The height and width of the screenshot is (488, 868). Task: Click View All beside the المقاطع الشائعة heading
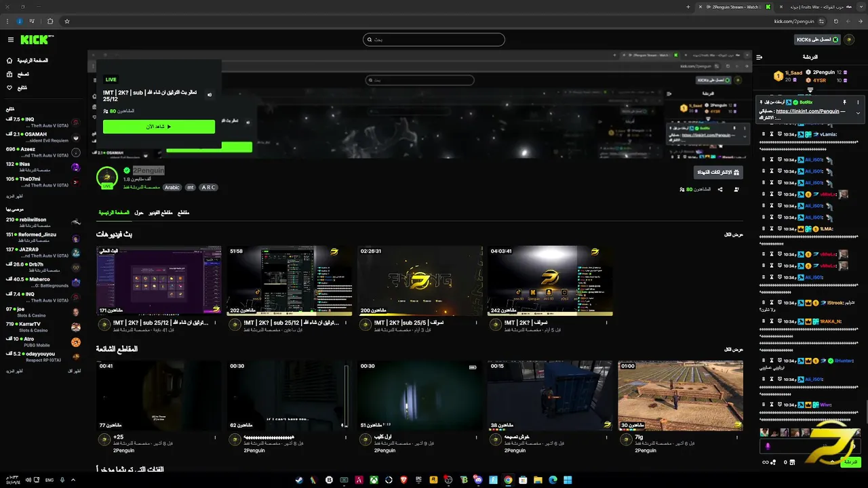tap(734, 350)
